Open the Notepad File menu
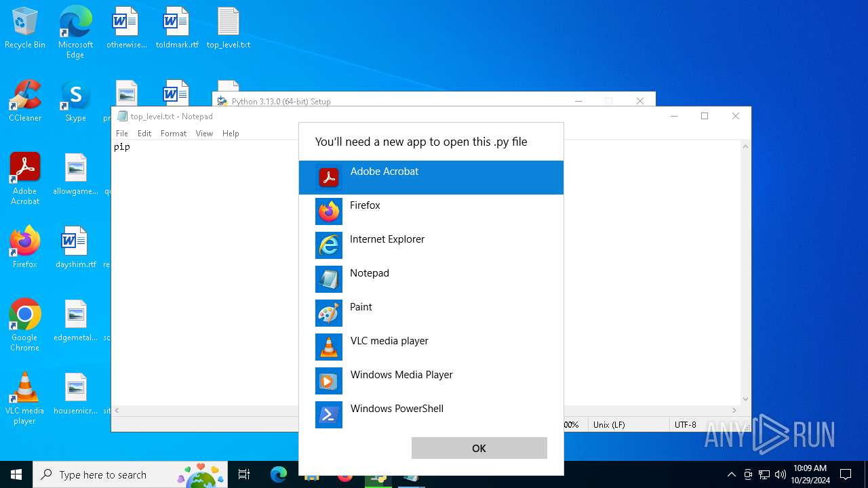 (122, 134)
